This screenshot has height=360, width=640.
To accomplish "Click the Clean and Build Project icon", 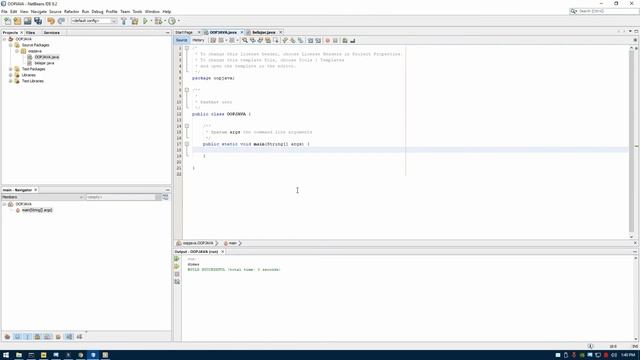I will (134, 21).
